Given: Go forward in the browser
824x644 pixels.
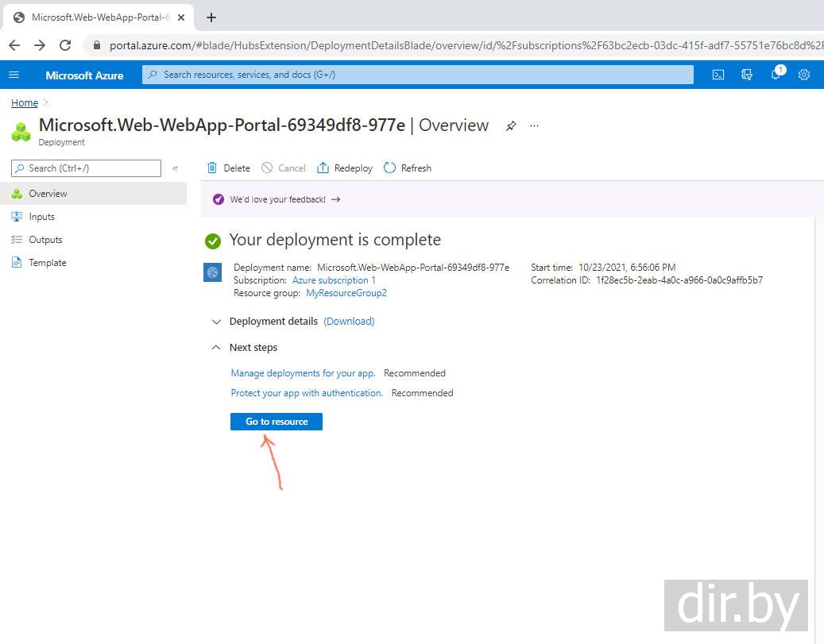Looking at the screenshot, I should tap(40, 45).
